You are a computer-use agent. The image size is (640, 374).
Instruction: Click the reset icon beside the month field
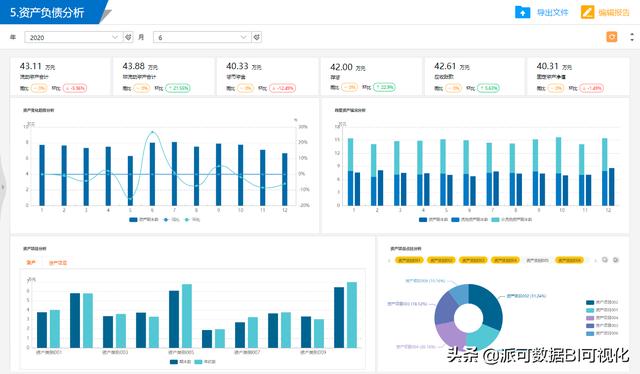[257, 37]
